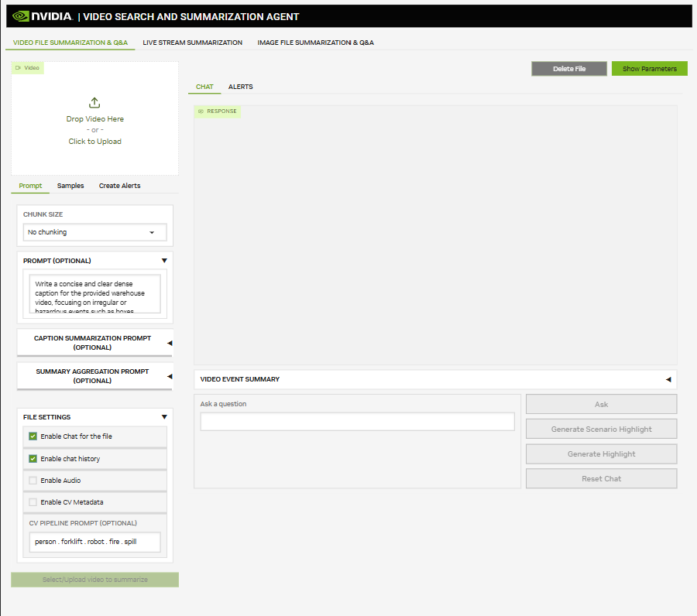Click the Show Parameters button
This screenshot has height=616, width=697.
pyautogui.click(x=649, y=68)
